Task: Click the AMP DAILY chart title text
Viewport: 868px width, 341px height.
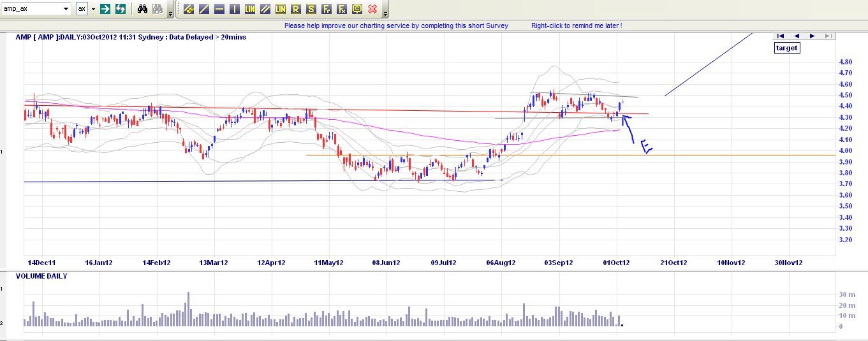Action: [x=131, y=37]
